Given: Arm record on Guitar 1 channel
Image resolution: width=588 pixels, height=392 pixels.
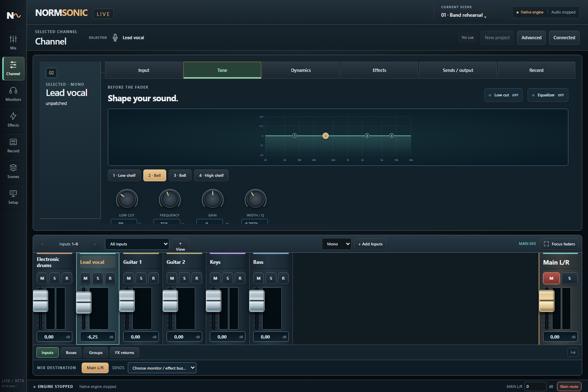Looking at the screenshot, I should (154, 278).
